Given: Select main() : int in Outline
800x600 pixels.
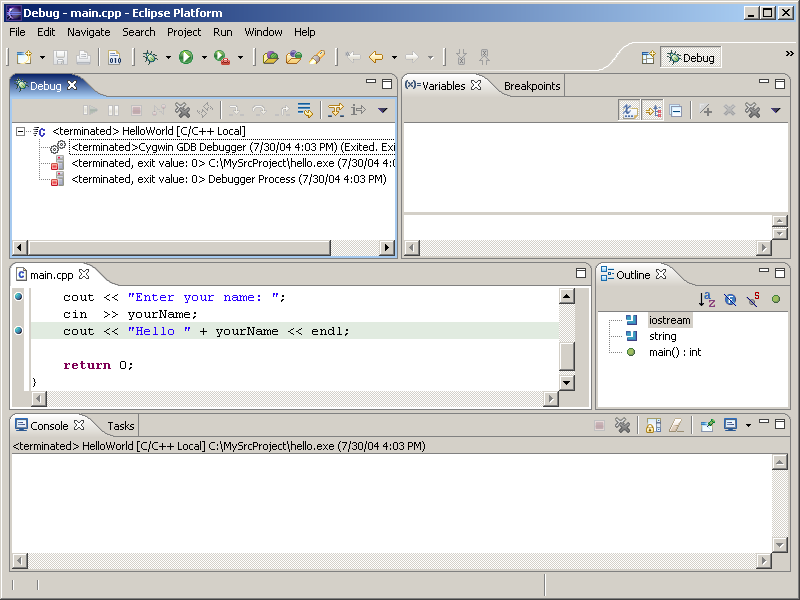Looking at the screenshot, I should tap(675, 352).
